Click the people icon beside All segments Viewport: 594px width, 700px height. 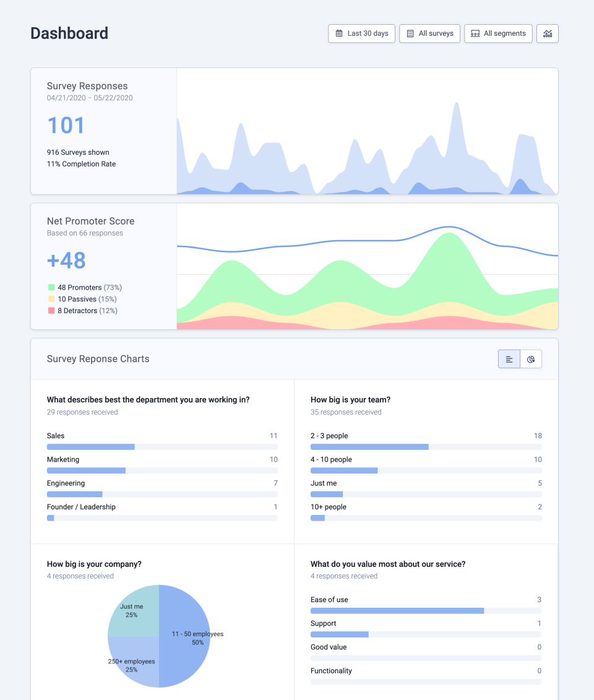coord(475,33)
